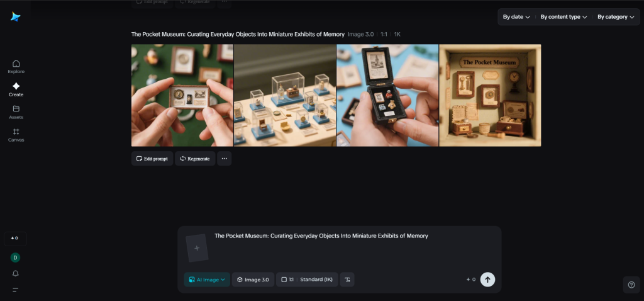Click the text style tool icon
Image resolution: width=644 pixels, height=301 pixels.
pyautogui.click(x=347, y=280)
